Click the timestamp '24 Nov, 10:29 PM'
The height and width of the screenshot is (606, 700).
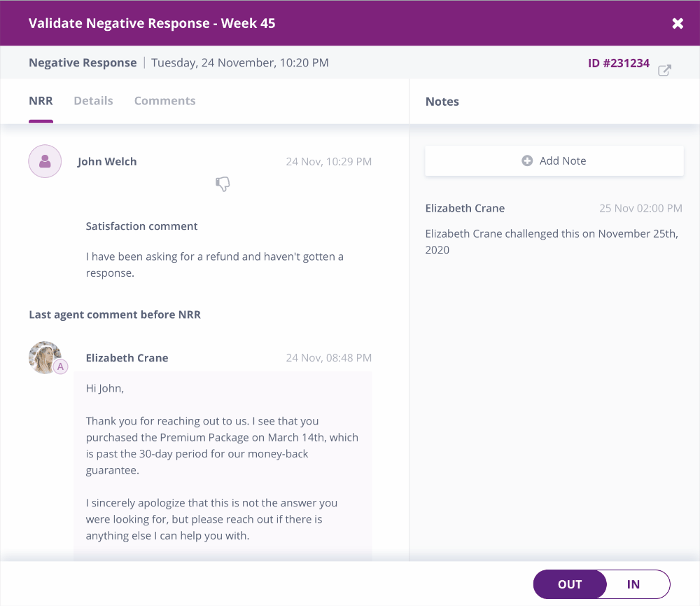point(328,161)
